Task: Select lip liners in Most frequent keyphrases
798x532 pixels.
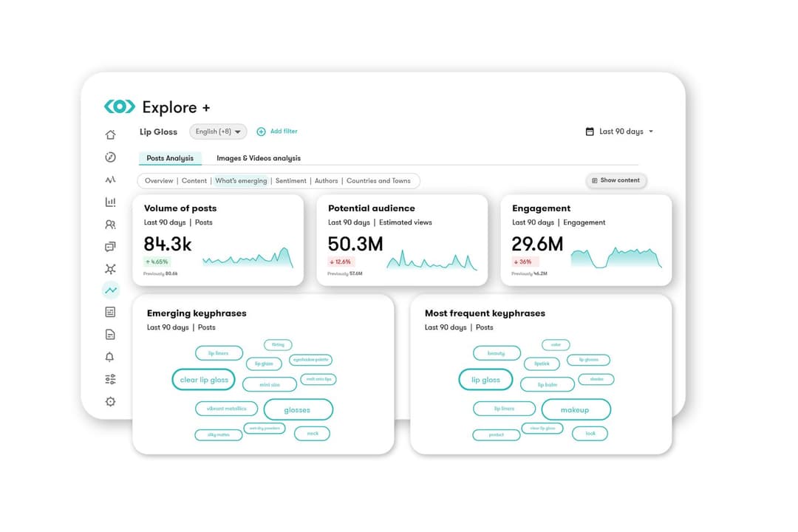Action: pyautogui.click(x=505, y=409)
